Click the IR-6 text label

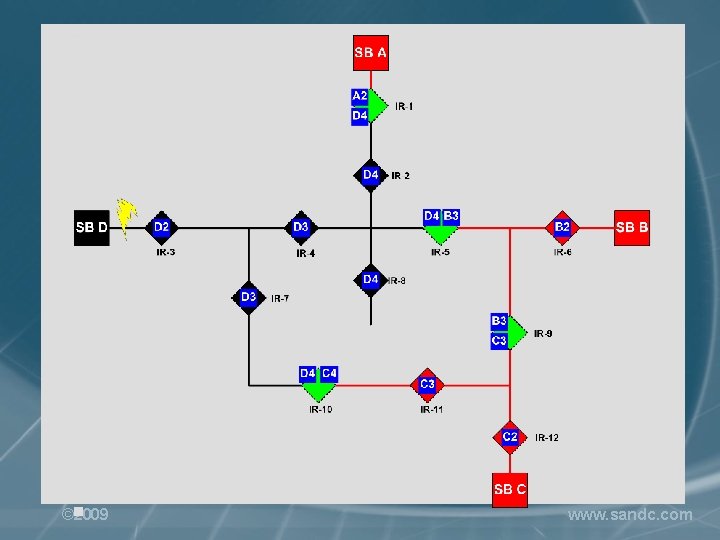(562, 252)
